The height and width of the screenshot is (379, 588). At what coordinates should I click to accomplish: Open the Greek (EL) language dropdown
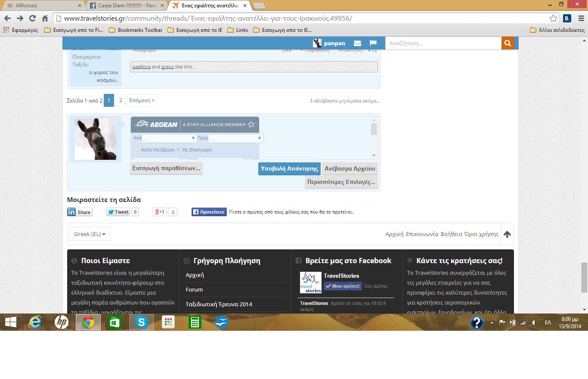pyautogui.click(x=90, y=234)
